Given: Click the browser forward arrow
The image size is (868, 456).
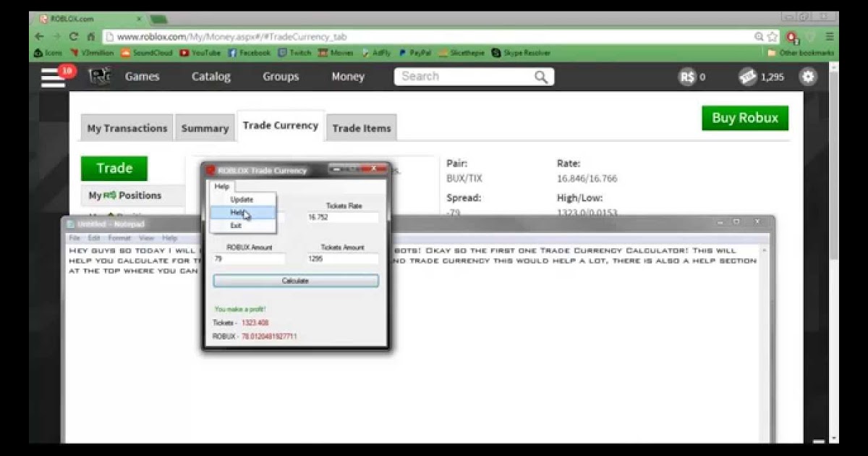Looking at the screenshot, I should coord(56,36).
